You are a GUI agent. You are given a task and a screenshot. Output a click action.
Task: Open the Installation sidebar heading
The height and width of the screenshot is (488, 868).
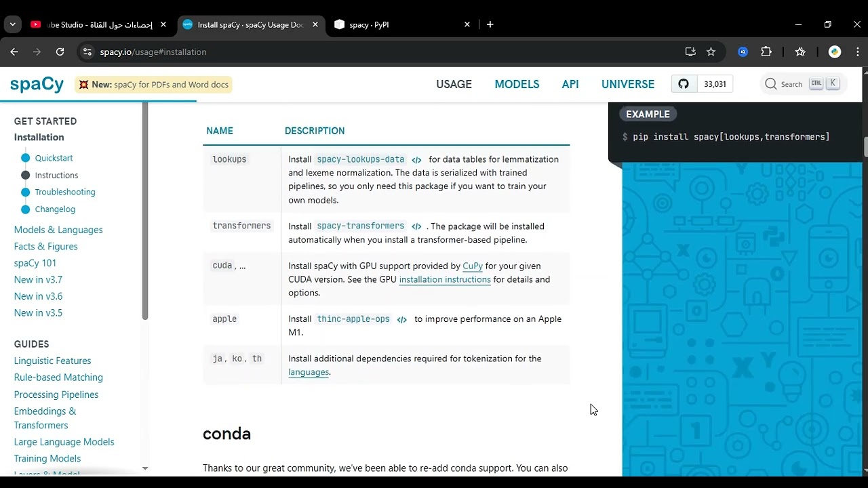39,138
